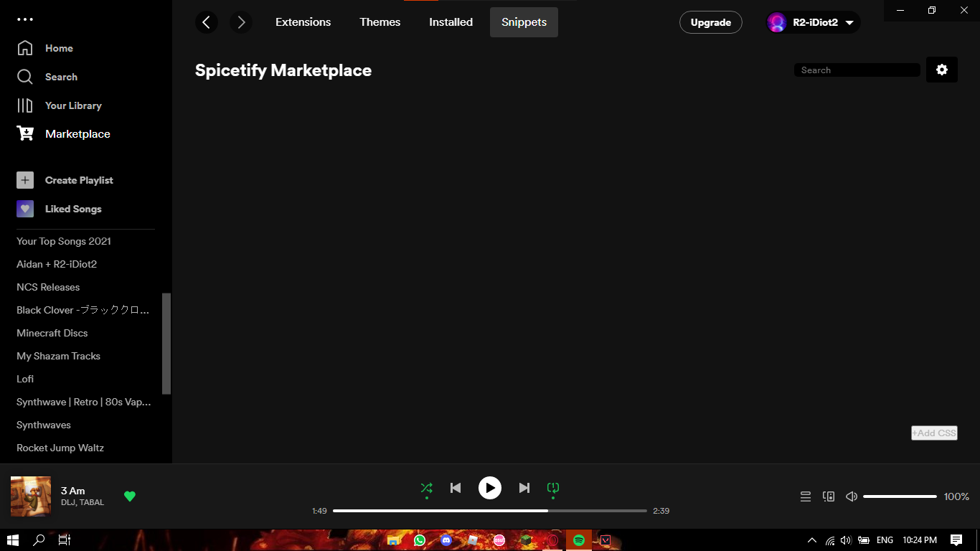Mute the volume speaker icon
The height and width of the screenshot is (551, 980).
[x=852, y=496]
